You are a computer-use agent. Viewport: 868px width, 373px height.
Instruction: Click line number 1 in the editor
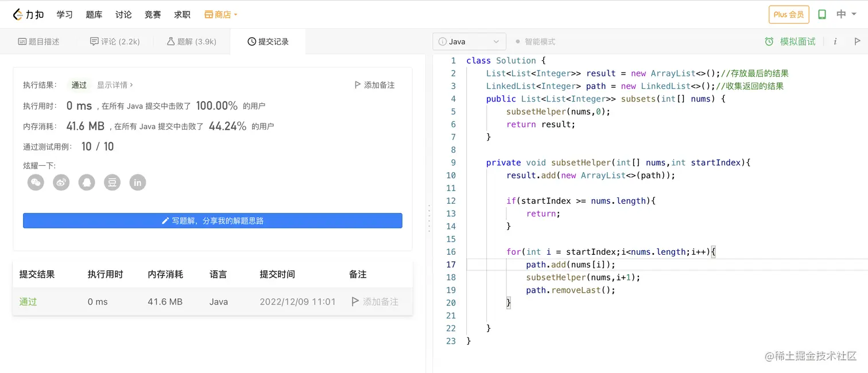click(x=454, y=61)
